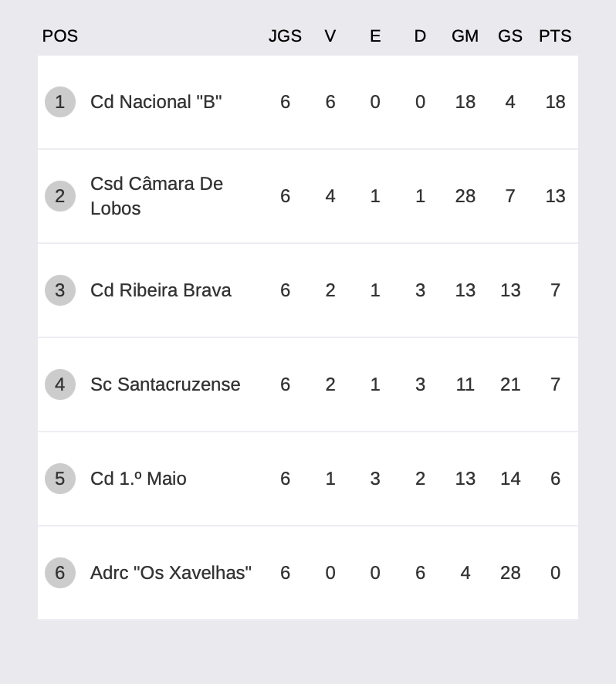Click the position 6 circle badge
The width and height of the screenshot is (616, 684).
[60, 573]
